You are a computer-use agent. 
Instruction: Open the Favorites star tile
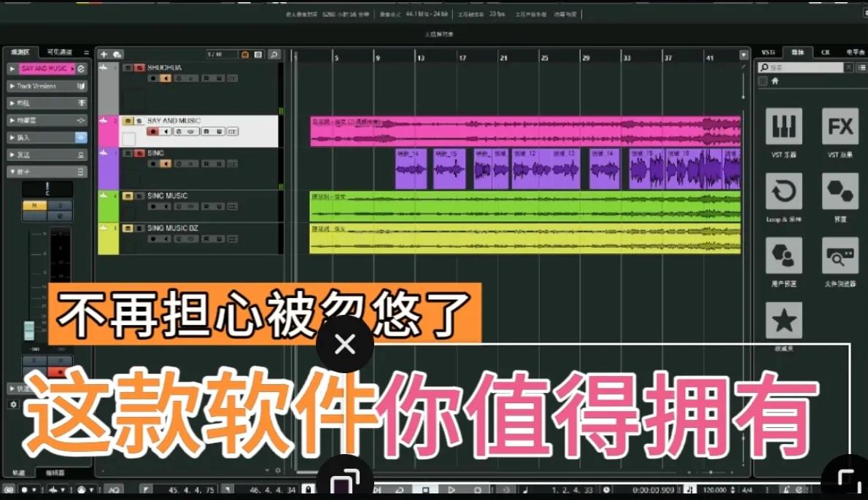(783, 320)
